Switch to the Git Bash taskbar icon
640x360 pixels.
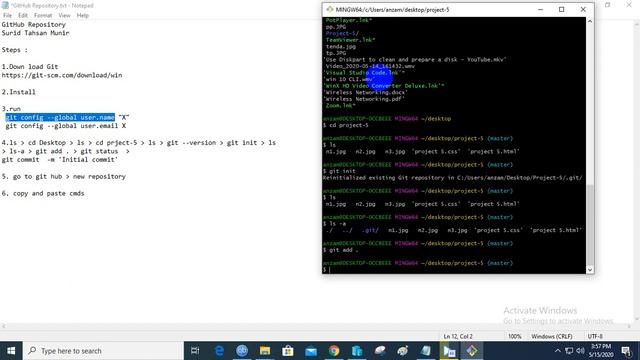point(472,351)
